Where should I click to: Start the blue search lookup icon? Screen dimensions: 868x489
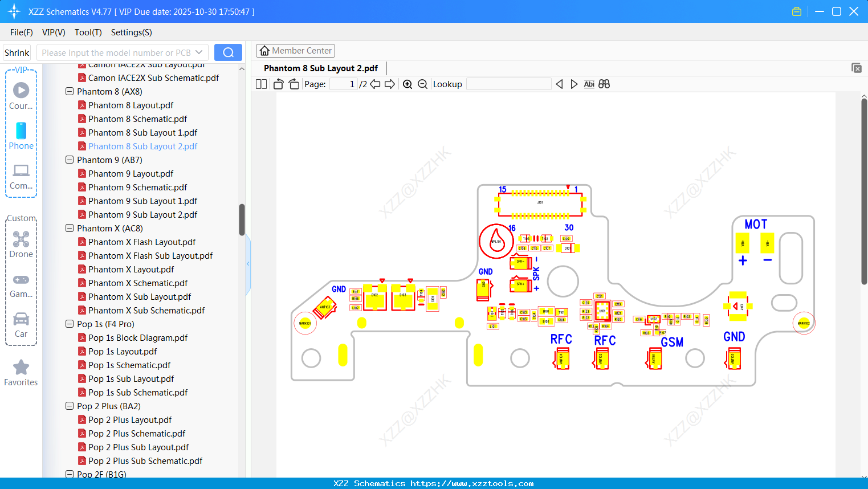(228, 52)
